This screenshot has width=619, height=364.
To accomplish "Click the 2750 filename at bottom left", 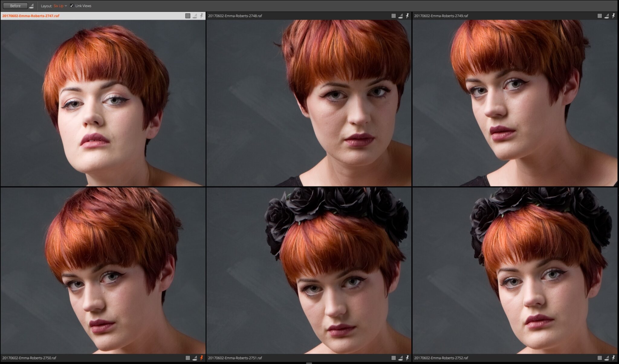I will click(x=29, y=358).
